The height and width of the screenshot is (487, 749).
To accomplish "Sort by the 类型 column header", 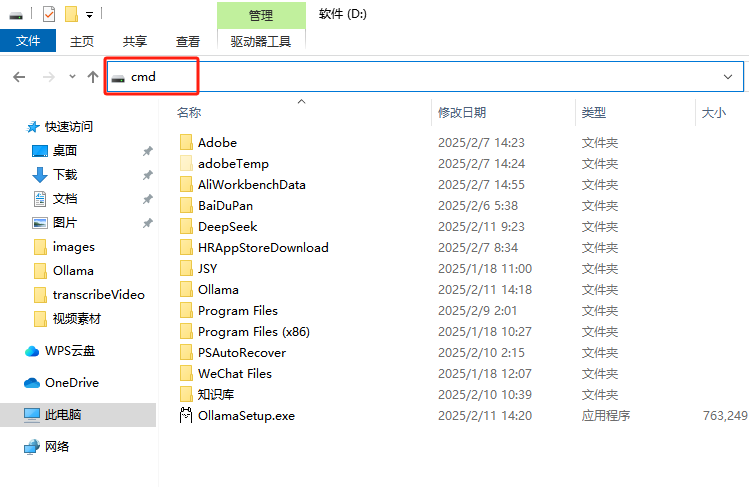I will 594,113.
